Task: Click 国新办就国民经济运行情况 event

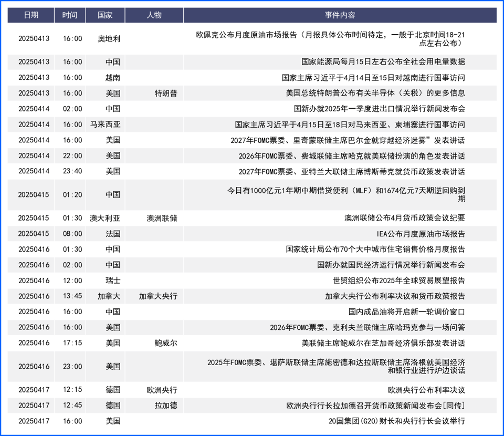Action: (x=391, y=265)
